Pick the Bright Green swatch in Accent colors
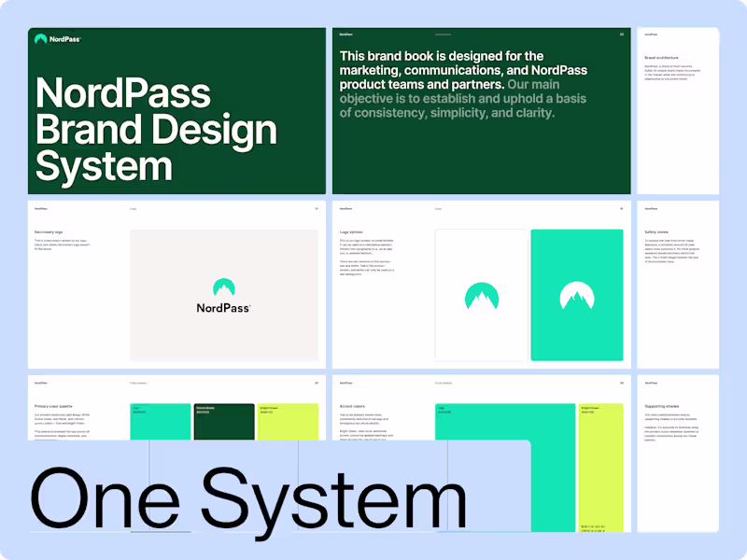Screen dimensions: 747x560 [600, 468]
